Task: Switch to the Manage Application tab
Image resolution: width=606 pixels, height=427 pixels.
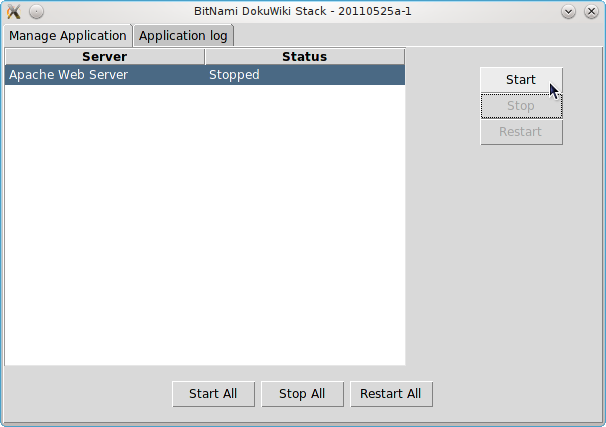Action: click(68, 36)
